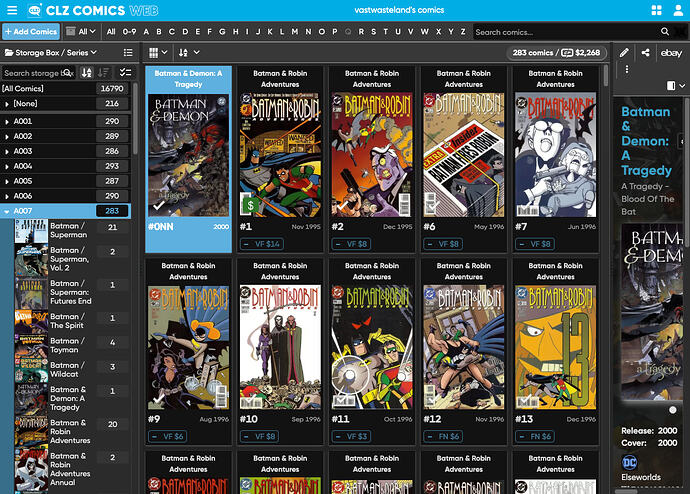Open the sort order dropdown
This screenshot has height=494, width=690.
click(x=189, y=53)
